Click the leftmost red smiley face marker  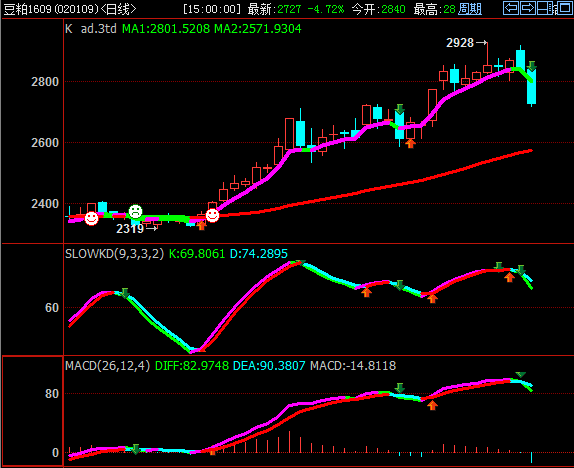[91, 219]
